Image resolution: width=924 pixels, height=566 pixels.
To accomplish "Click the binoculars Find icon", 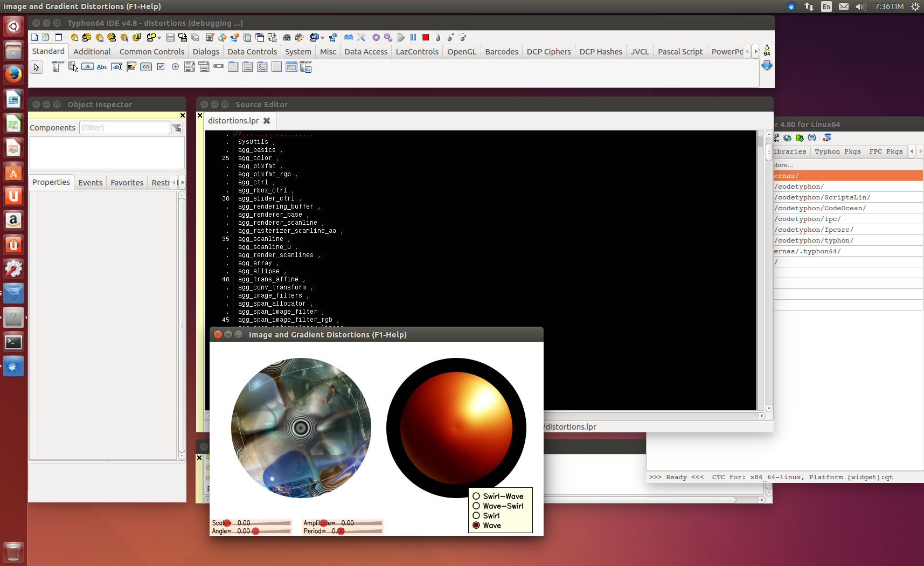I will point(287,37).
